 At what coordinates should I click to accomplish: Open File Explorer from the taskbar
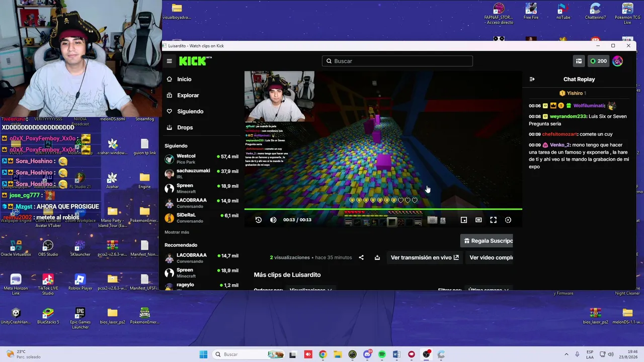click(338, 354)
